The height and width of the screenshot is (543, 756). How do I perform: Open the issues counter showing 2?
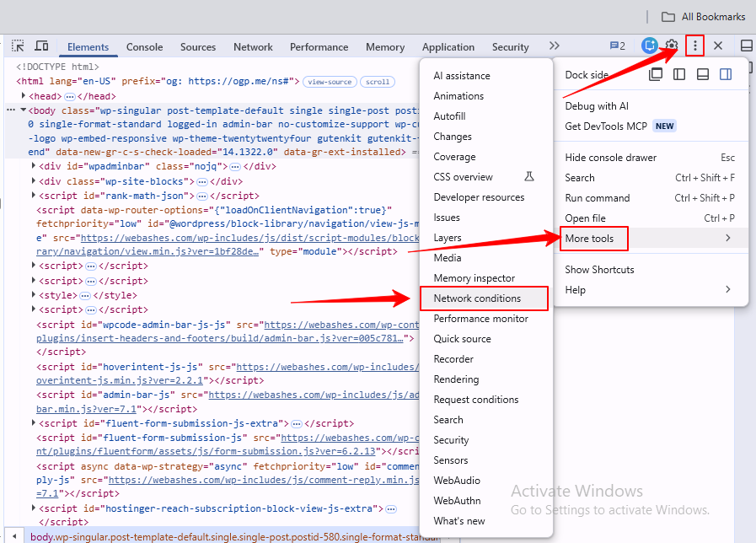pos(618,46)
